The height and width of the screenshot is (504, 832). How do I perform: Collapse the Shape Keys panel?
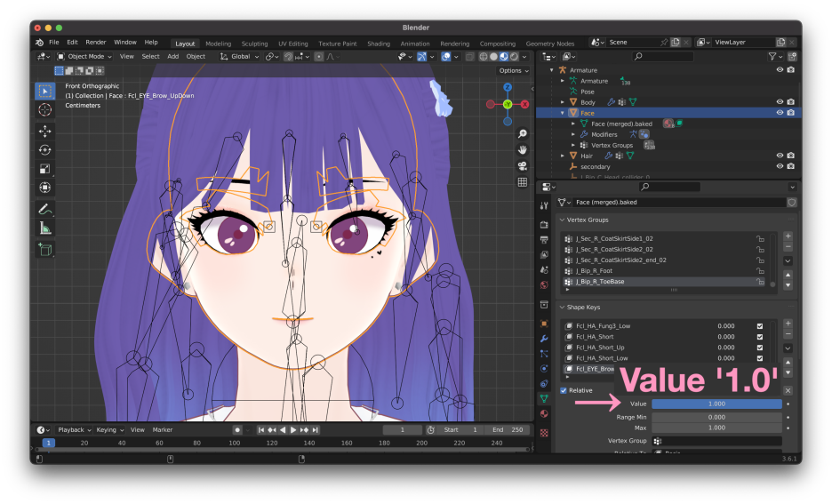pos(563,308)
